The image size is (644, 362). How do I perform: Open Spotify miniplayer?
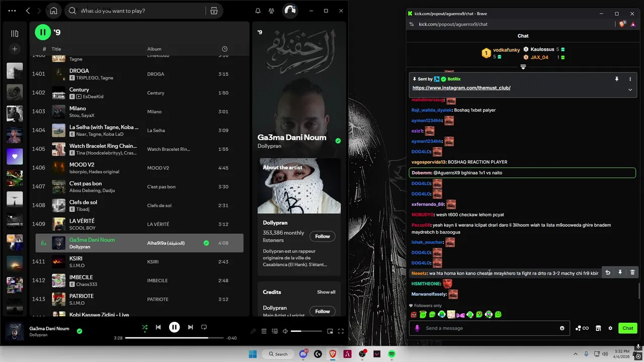coord(330,331)
